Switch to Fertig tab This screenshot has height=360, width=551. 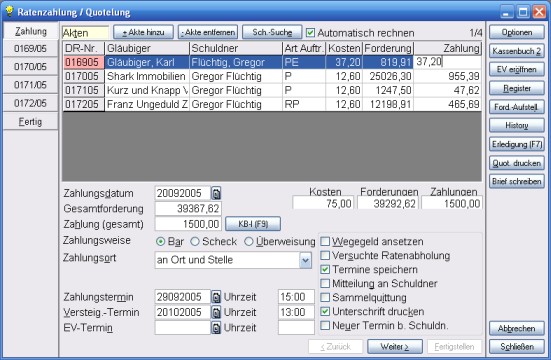[x=30, y=122]
